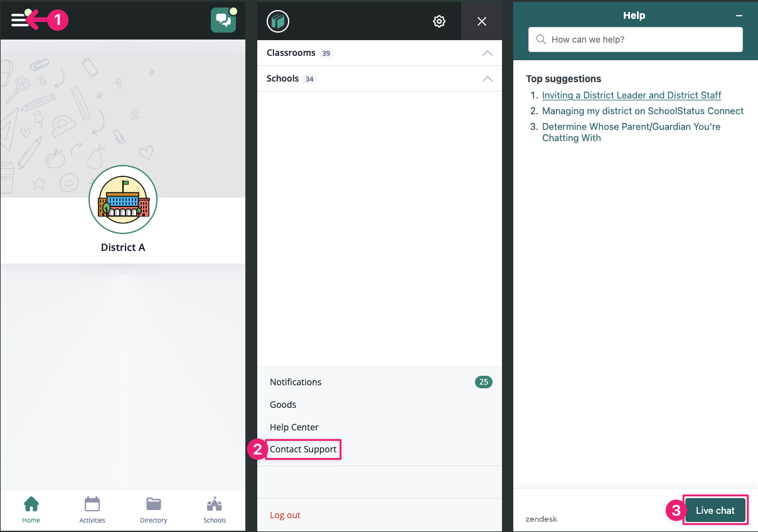This screenshot has width=758, height=532.
Task: Click the District A school avatar
Action: (123, 200)
